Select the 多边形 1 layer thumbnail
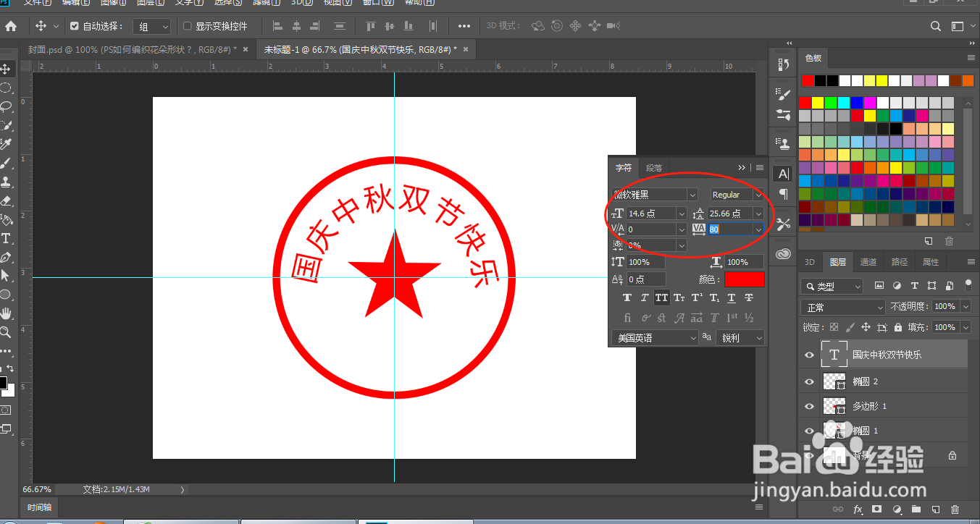The height and width of the screenshot is (524, 980). coord(835,406)
